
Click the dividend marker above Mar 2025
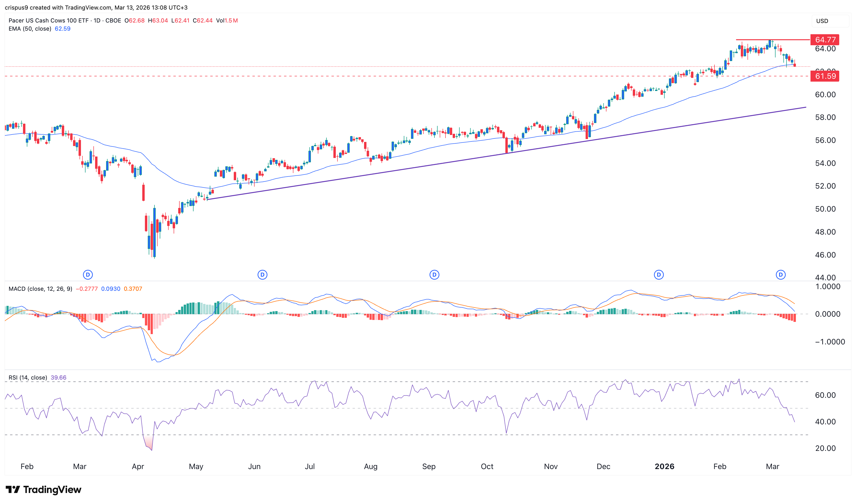tap(88, 274)
